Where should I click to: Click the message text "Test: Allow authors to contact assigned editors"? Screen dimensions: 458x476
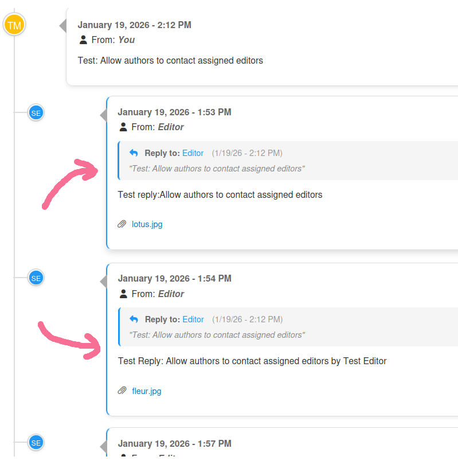point(170,60)
